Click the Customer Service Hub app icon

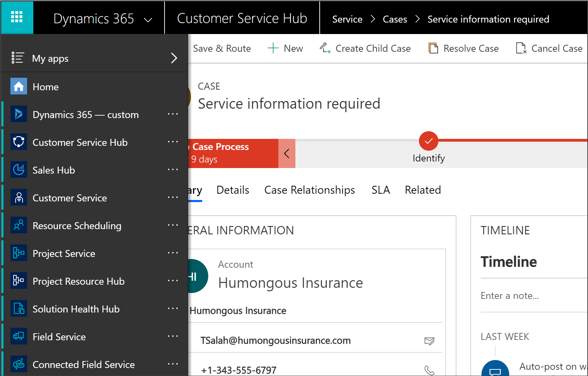[19, 142]
